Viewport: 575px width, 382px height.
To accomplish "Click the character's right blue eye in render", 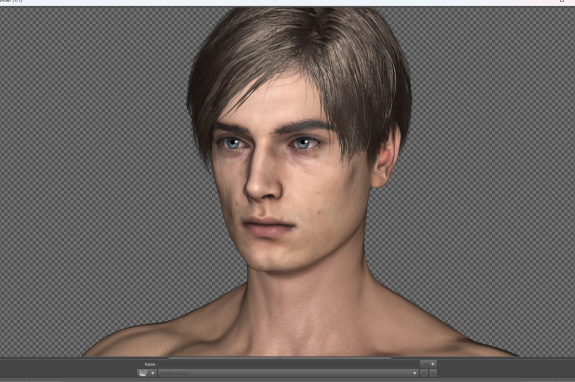I will click(233, 143).
